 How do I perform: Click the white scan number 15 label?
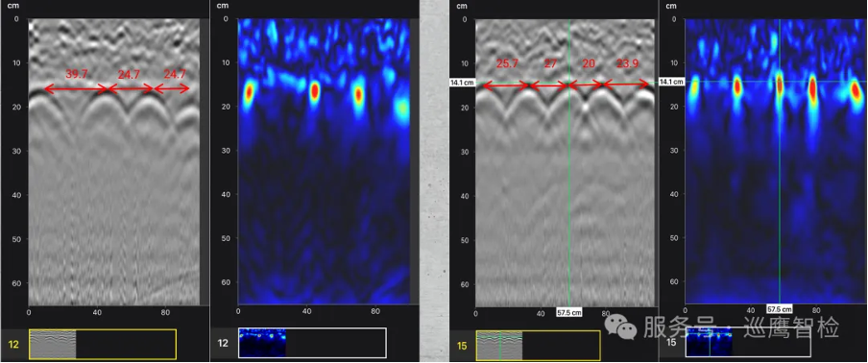pos(670,343)
